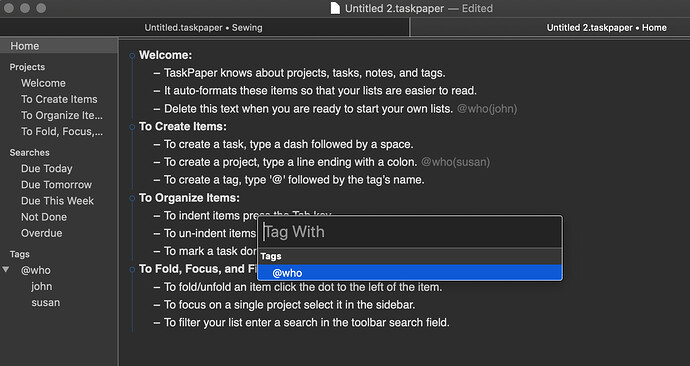Click the task about TaskPaper knowing projects

click(305, 73)
